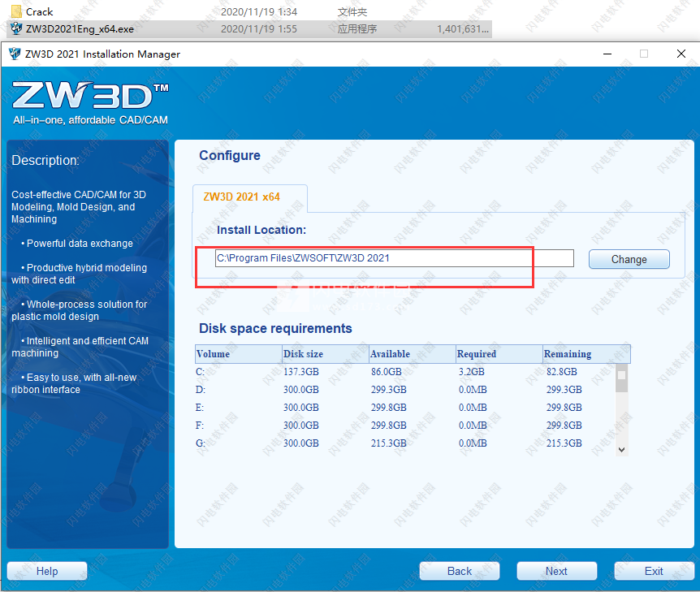The height and width of the screenshot is (592, 700).
Task: Click the ZW3D2021Eng_x64.exe file icon
Action: pyautogui.click(x=16, y=28)
